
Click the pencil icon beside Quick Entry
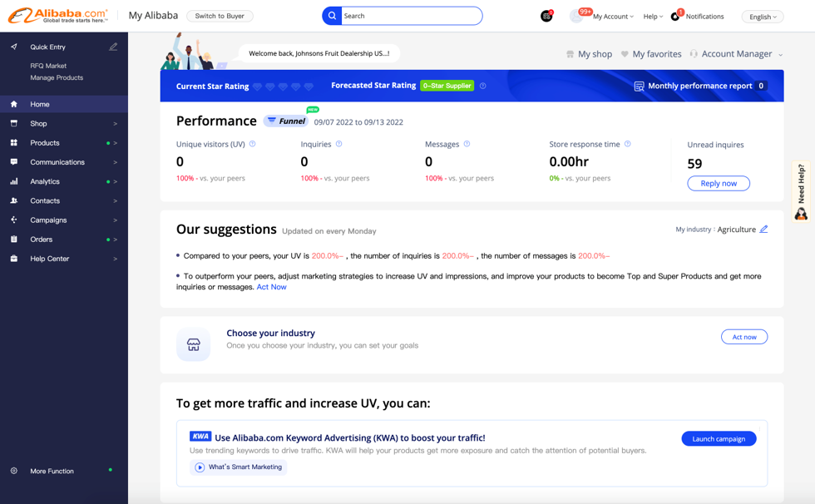tap(113, 47)
